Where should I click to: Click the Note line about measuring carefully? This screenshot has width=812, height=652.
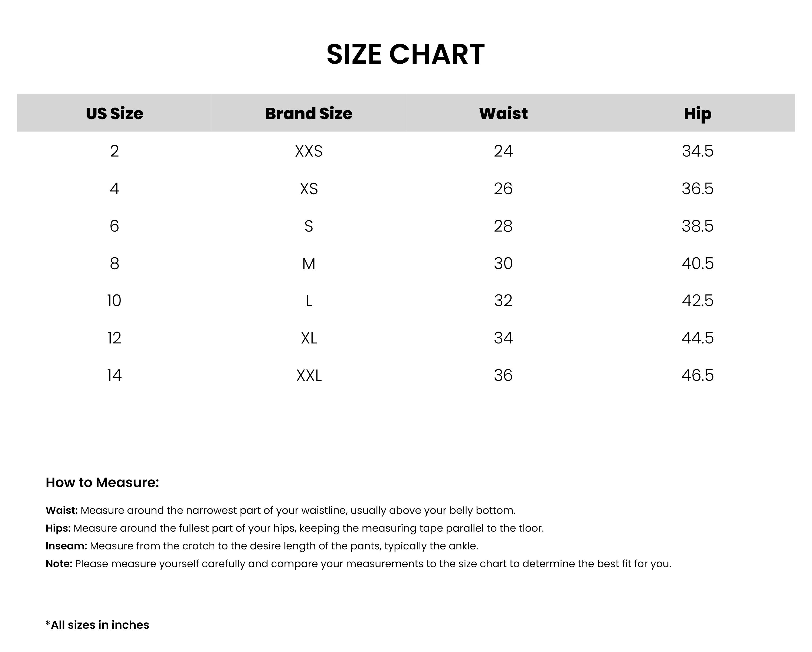358,564
